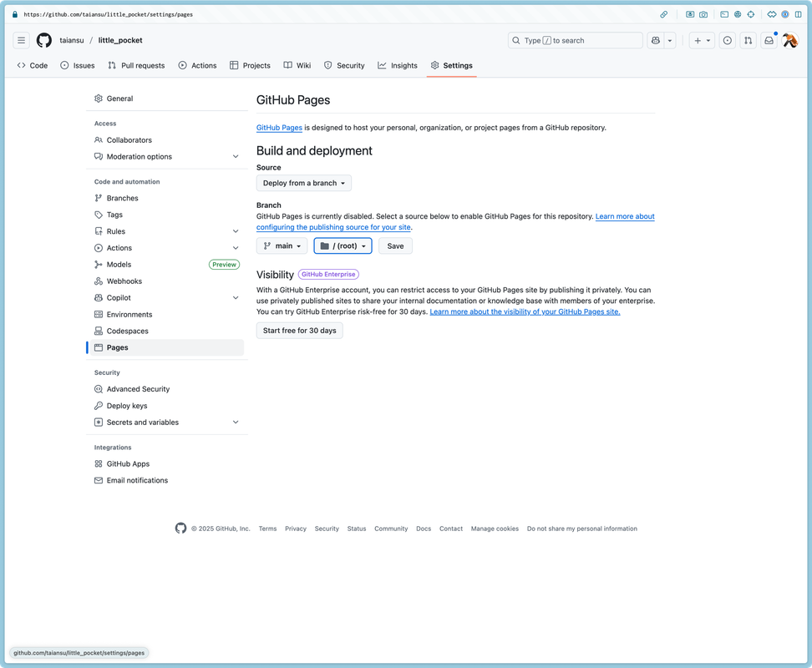Expand the Rules sidebar section
Viewport: 812px width, 668px height.
coord(236,231)
